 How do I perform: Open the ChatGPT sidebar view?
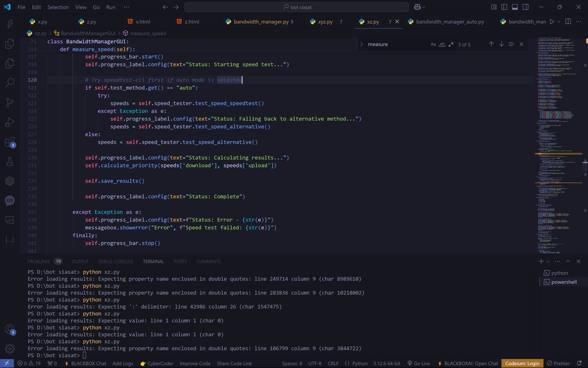pyautogui.click(x=10, y=181)
